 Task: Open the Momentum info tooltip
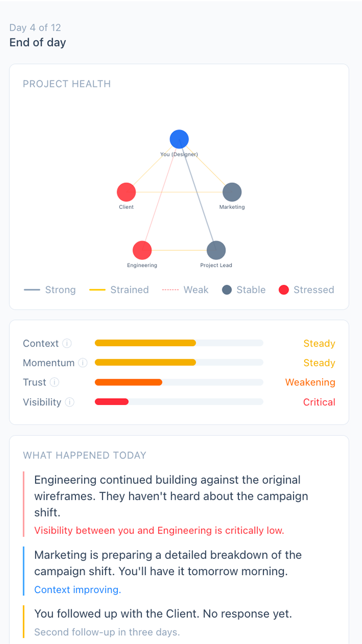coord(83,363)
